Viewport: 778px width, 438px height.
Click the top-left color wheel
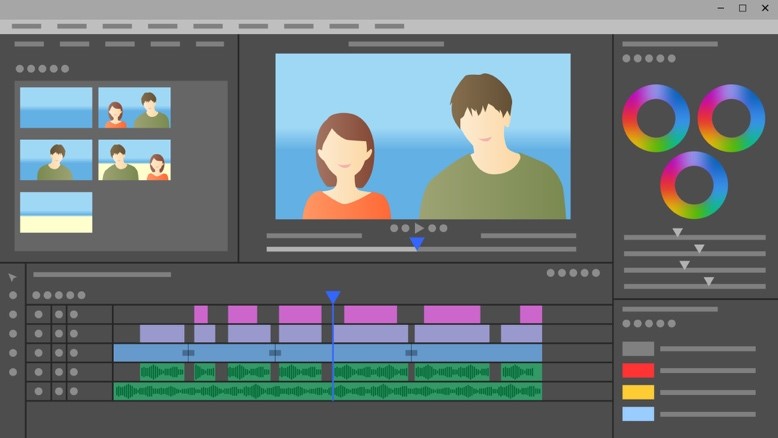point(656,118)
